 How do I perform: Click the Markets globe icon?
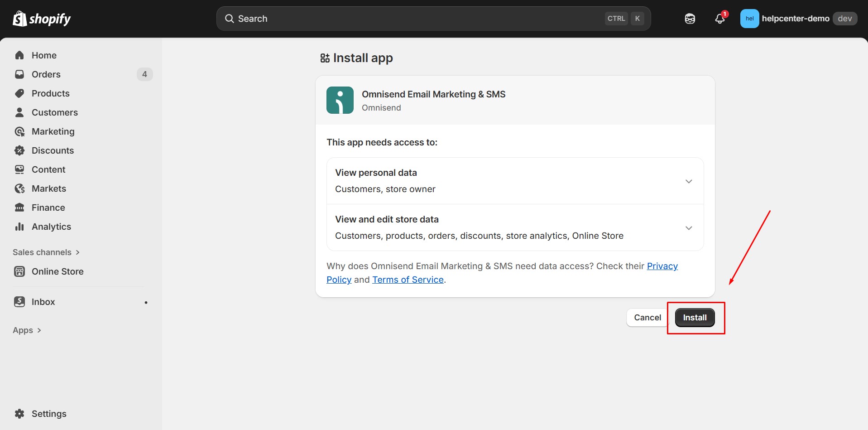click(19, 188)
